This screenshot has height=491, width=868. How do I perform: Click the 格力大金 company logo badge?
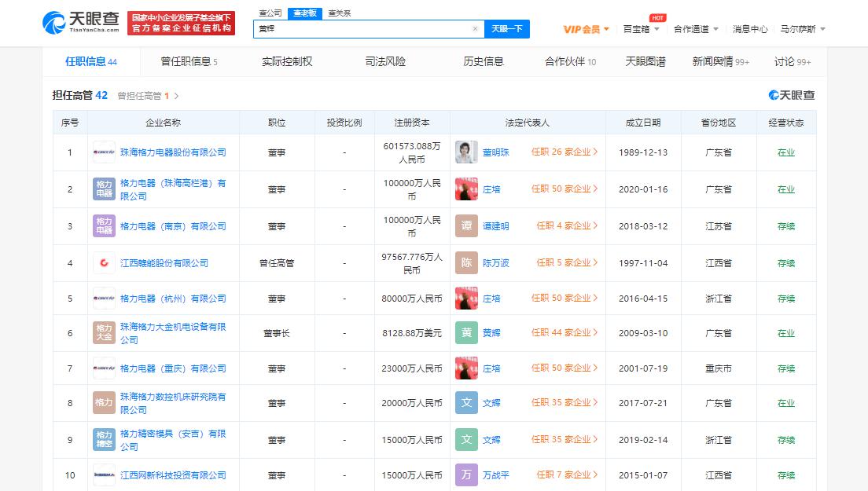click(104, 333)
